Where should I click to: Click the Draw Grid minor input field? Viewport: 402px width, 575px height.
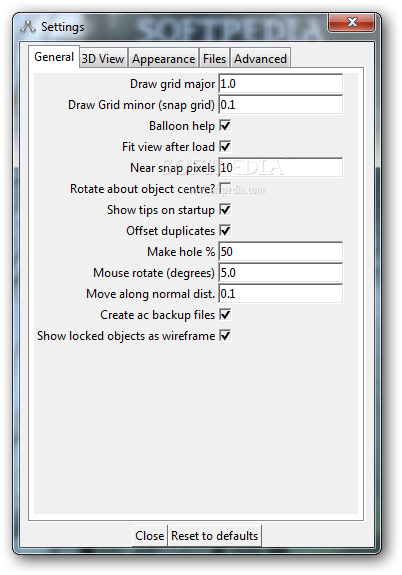281,105
